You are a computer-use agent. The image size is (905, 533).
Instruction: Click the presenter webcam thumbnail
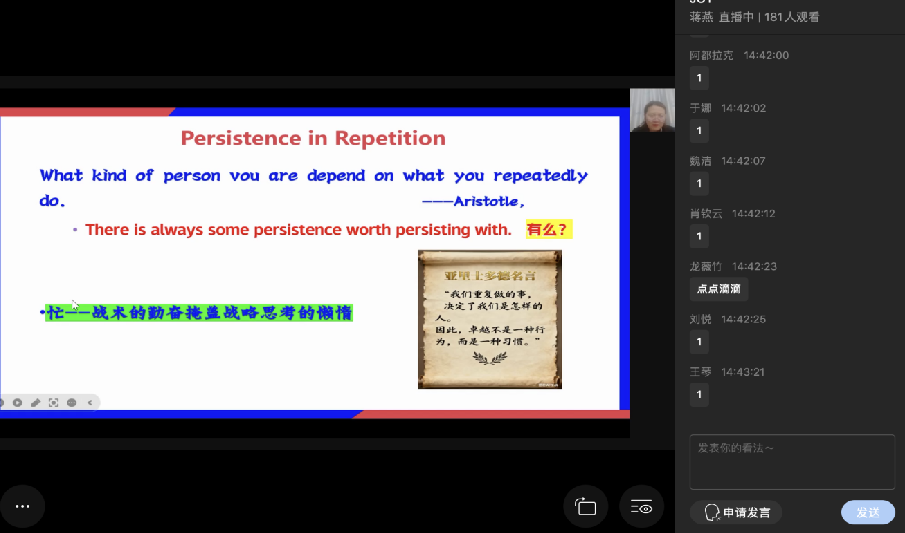[652, 110]
